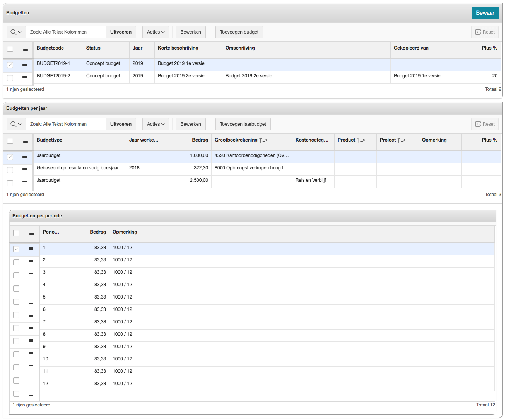
Task: Expand the Acties menu in Budgetten per jaar
Action: 156,124
